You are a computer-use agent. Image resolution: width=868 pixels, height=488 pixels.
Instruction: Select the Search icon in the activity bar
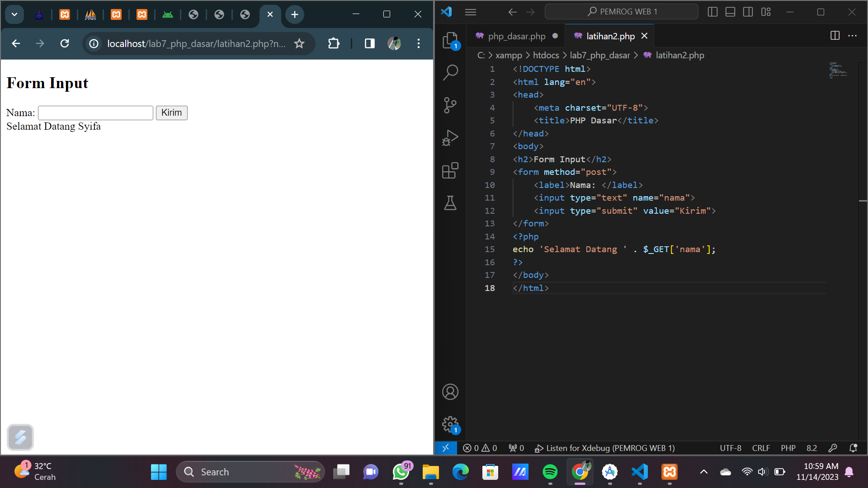tap(450, 72)
